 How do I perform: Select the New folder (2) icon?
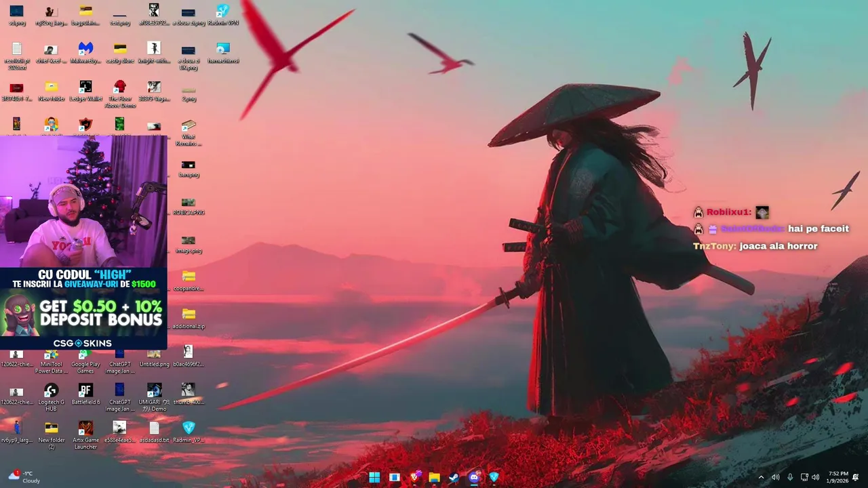click(51, 435)
